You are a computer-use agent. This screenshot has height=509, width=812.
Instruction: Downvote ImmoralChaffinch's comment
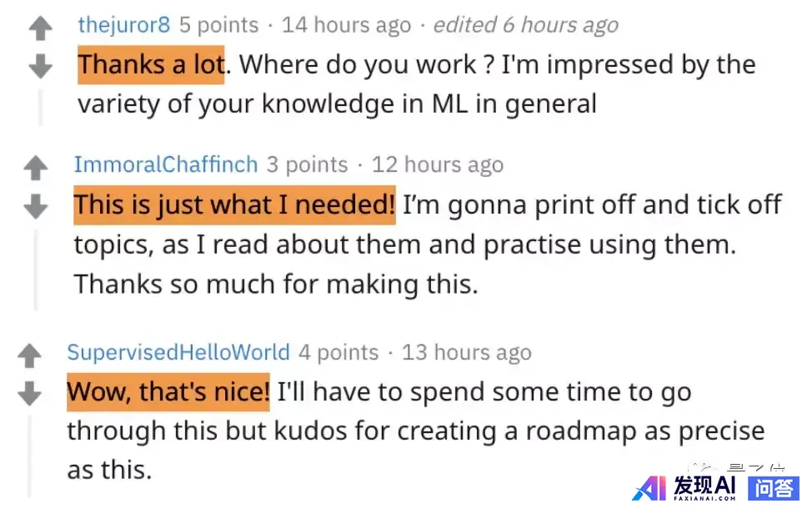pos(35,207)
